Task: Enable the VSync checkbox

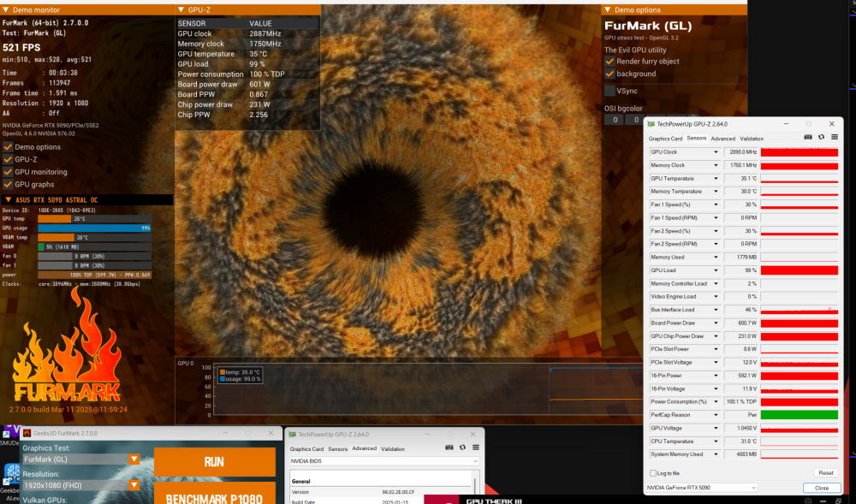Action: click(609, 91)
